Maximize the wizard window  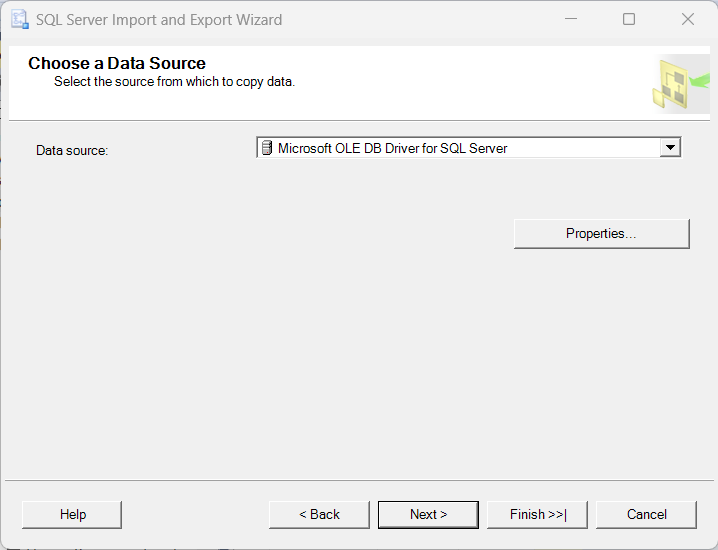629,19
